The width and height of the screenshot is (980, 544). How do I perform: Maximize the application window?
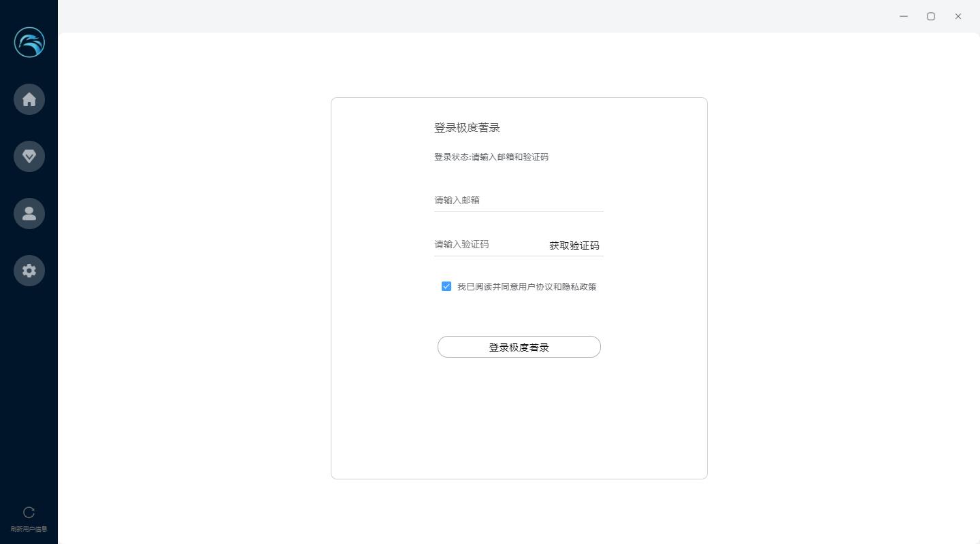(930, 16)
